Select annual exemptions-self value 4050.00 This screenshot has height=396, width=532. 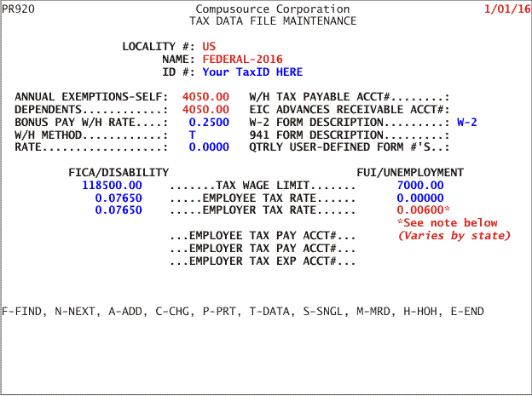pyautogui.click(x=205, y=97)
